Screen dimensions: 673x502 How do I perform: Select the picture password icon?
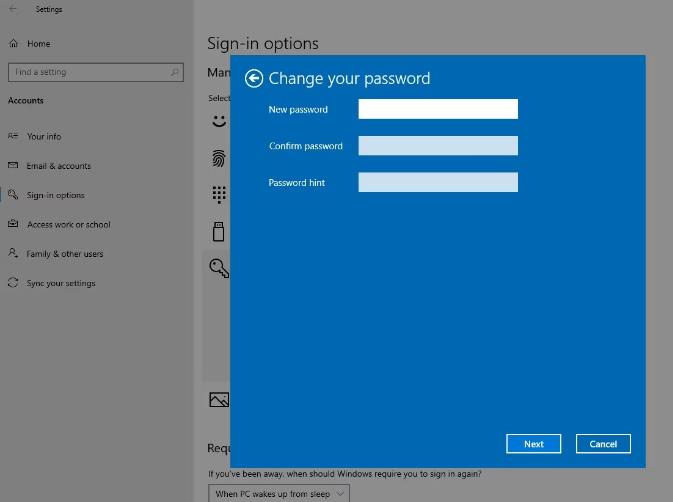(219, 399)
